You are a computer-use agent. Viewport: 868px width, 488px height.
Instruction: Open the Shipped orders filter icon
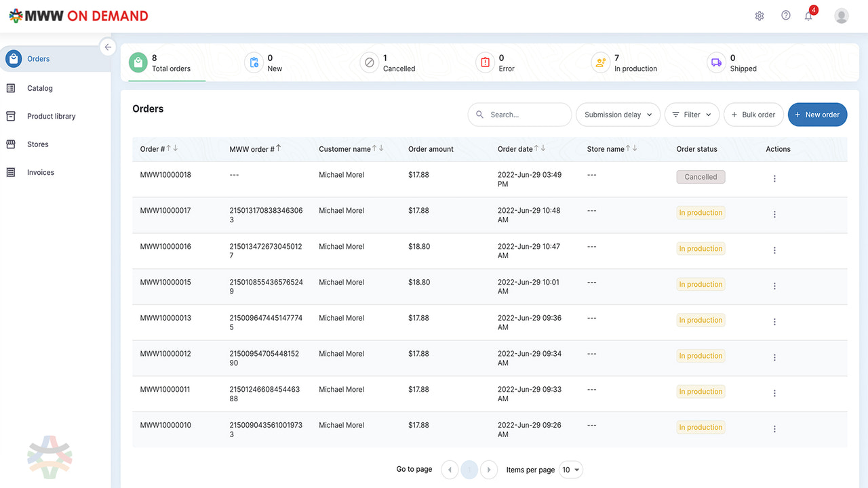click(x=716, y=62)
